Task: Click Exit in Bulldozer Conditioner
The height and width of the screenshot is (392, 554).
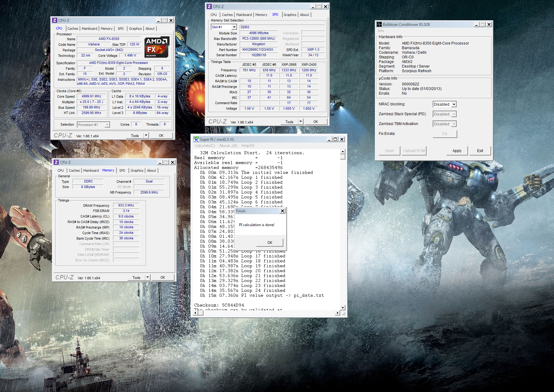Action: [x=480, y=151]
